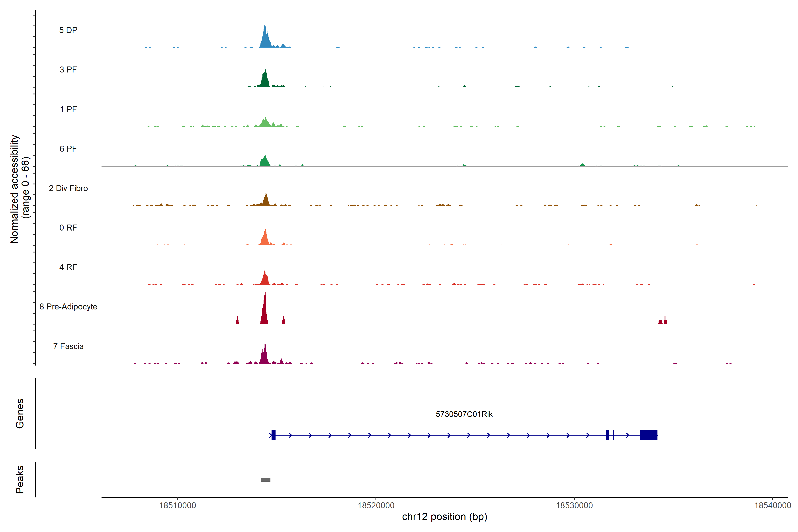Click the 3 PF track label
The height and width of the screenshot is (532, 798).
(68, 70)
